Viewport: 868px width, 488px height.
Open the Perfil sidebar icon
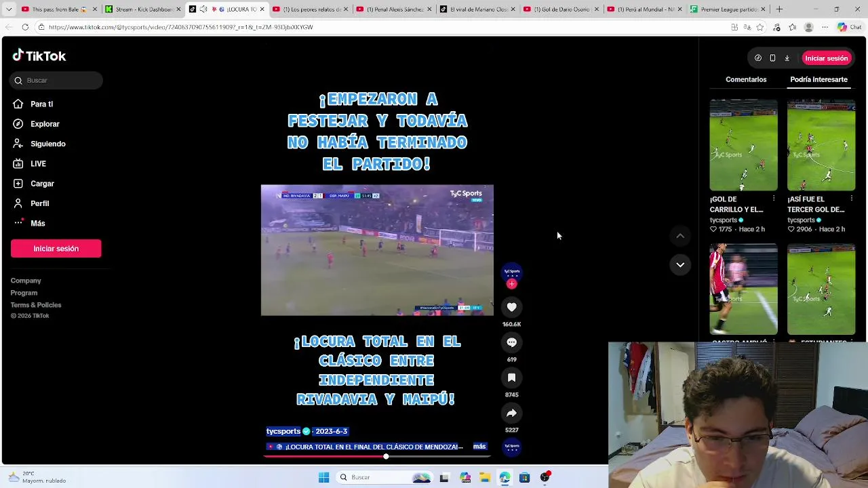(18, 203)
